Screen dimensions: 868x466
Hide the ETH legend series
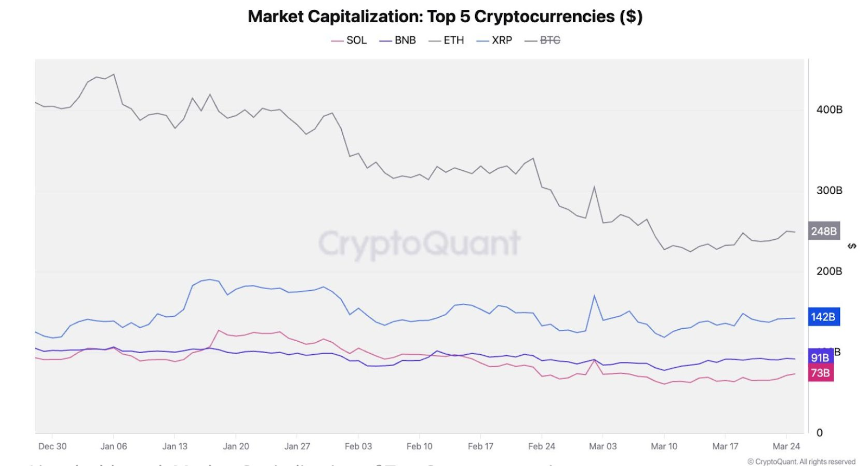(x=447, y=40)
